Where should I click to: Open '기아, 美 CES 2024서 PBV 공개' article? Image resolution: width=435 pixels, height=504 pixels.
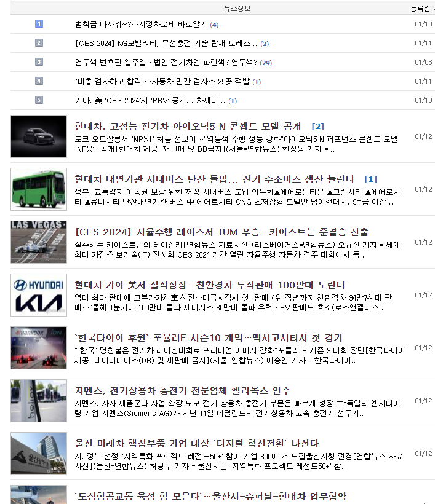(x=150, y=101)
